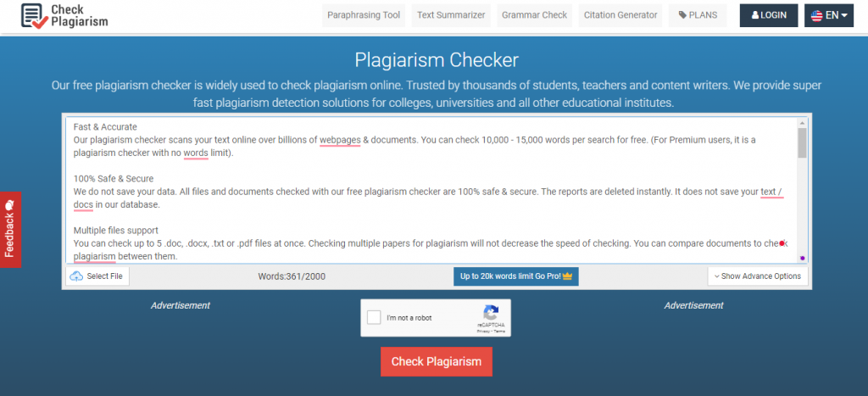Click the Check Plagiarism logo

point(64,15)
